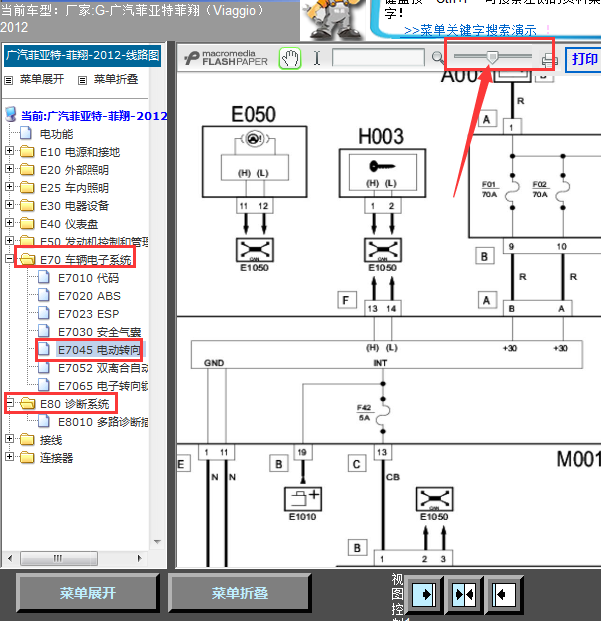
Task: Select E7045 电动转向 diagram
Action: (x=99, y=350)
